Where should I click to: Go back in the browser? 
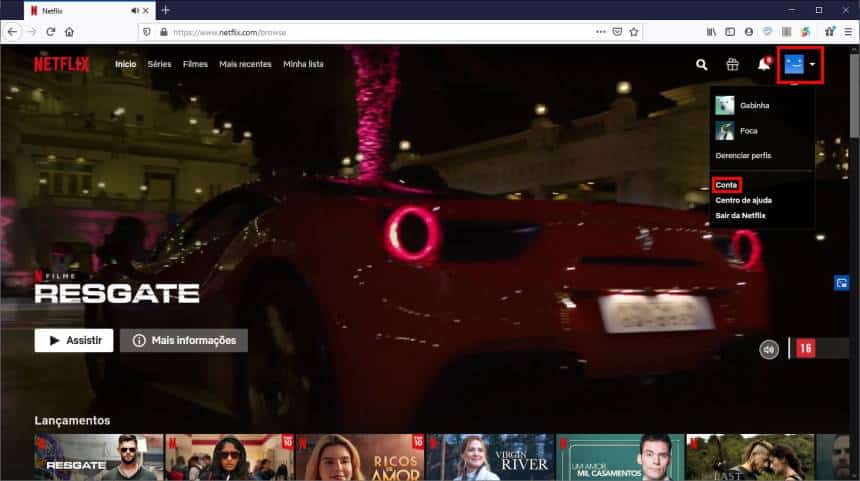coord(12,32)
